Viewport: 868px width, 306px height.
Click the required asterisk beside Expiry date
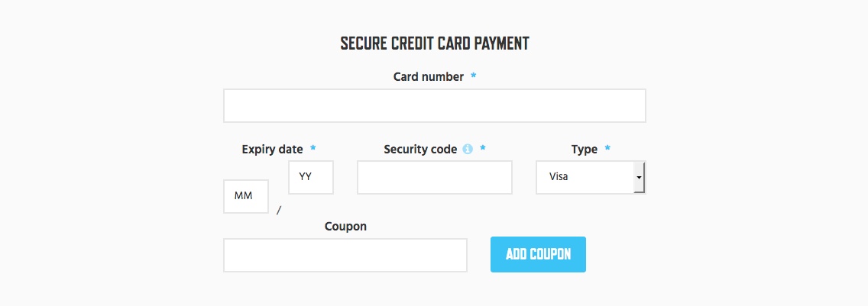(313, 148)
